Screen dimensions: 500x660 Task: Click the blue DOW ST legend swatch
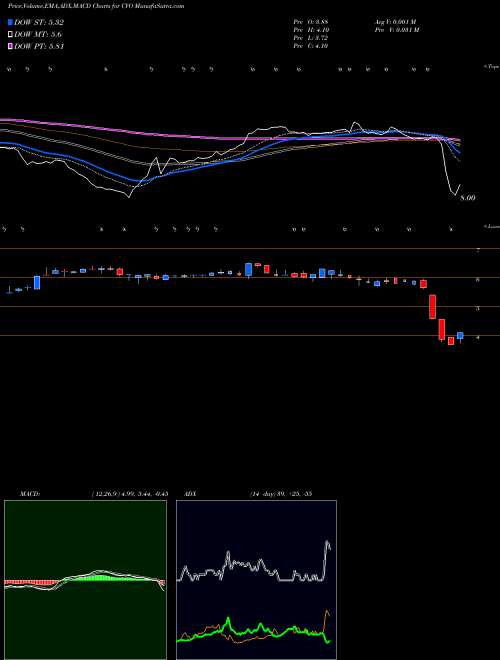(10, 22)
